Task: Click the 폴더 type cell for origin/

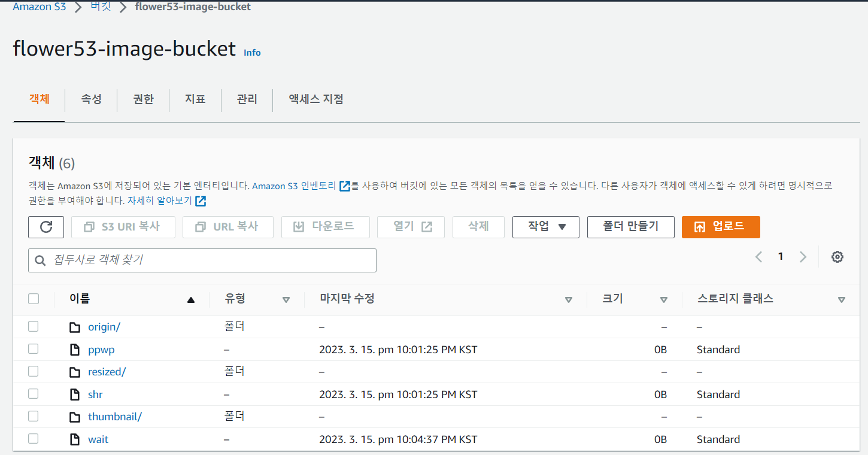Action: tap(235, 327)
